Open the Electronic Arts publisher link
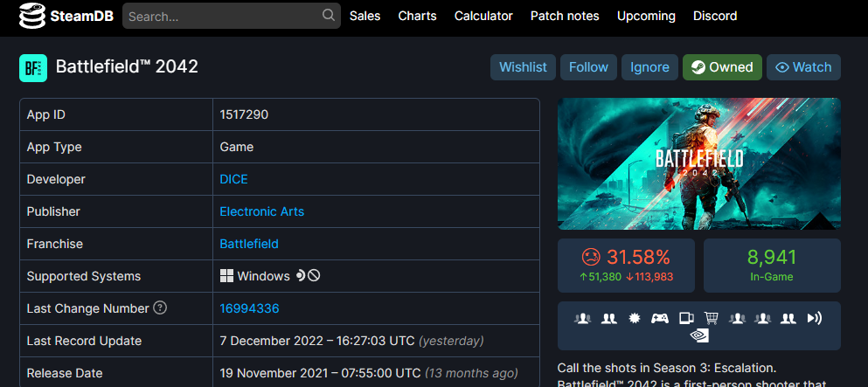Screen dimensions: 868x387 tap(262, 211)
